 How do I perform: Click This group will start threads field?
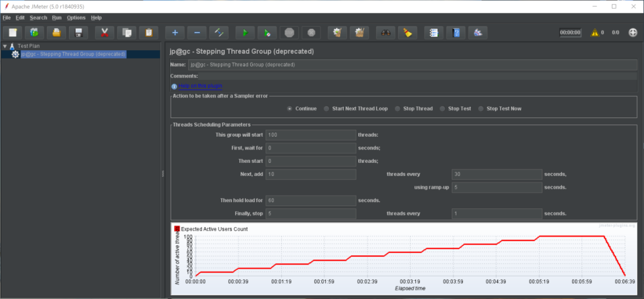(x=311, y=135)
